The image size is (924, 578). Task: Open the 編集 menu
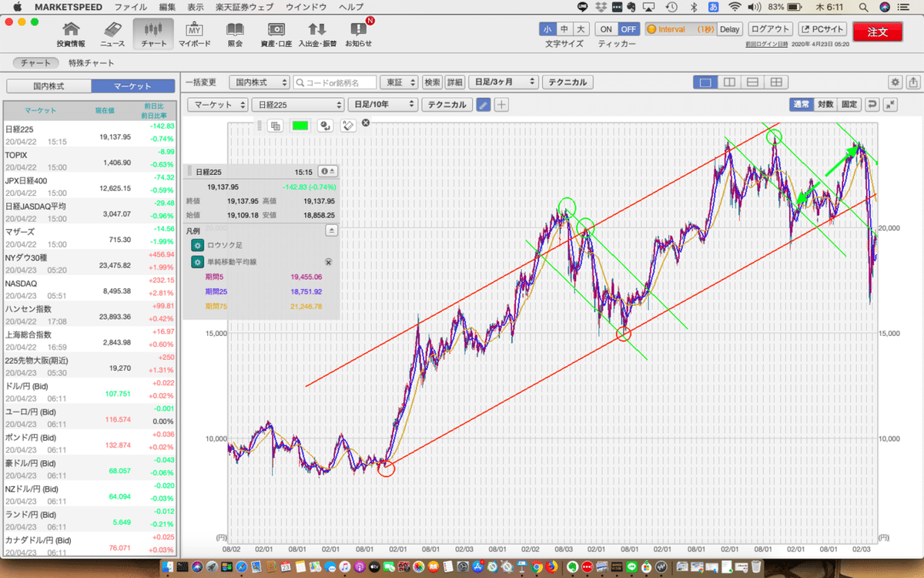(x=167, y=6)
